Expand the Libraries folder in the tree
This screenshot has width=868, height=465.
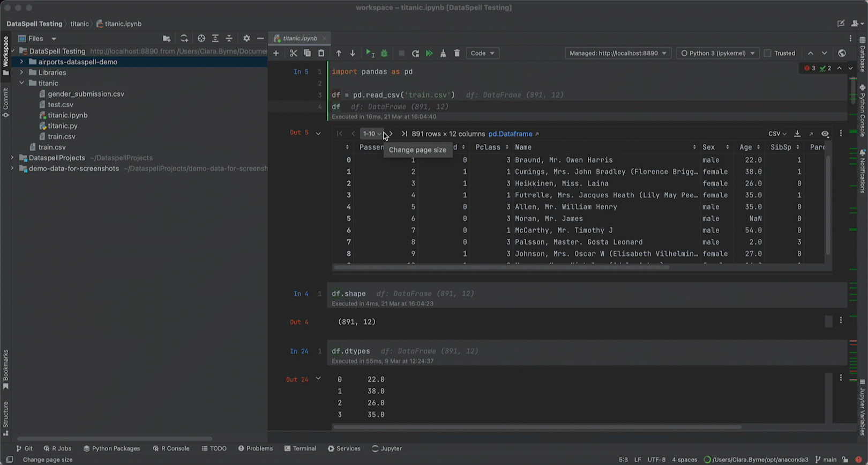point(21,72)
